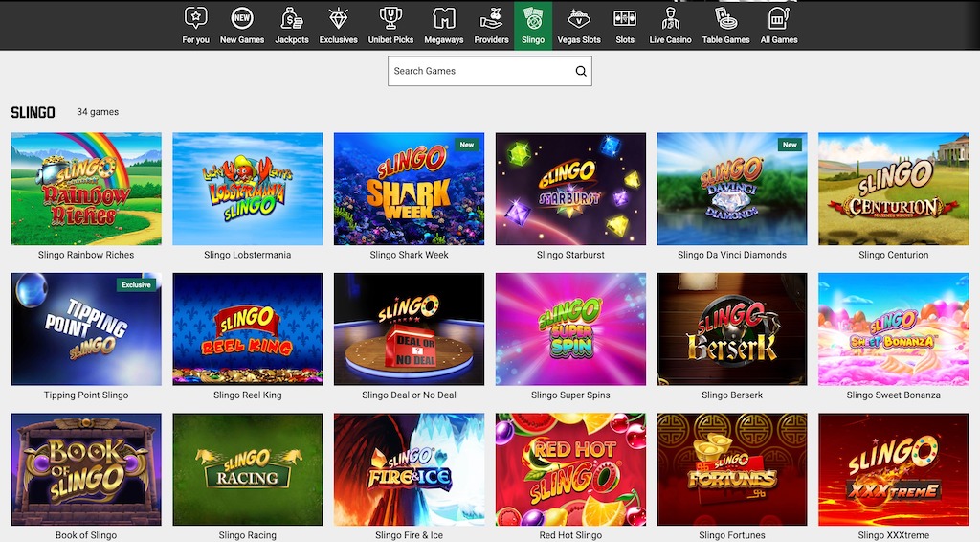Screen dimensions: 980x542
Task: Open Slingo Shark Week game thumbnail
Action: coord(409,189)
